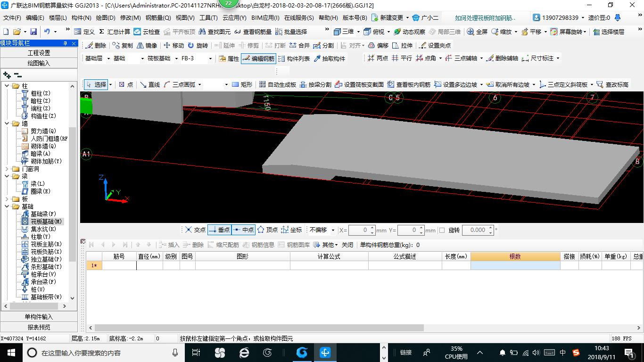
Task: Toggle 垂点 perpendicular snap
Action: [219, 230]
